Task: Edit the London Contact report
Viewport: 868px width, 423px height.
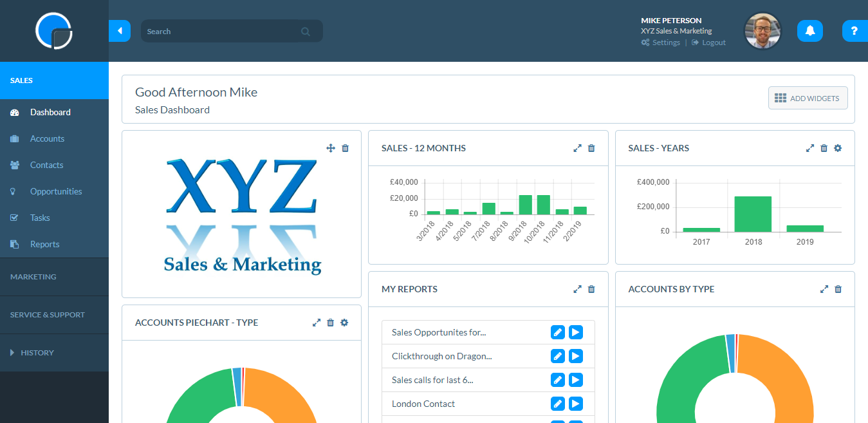Action: point(558,404)
